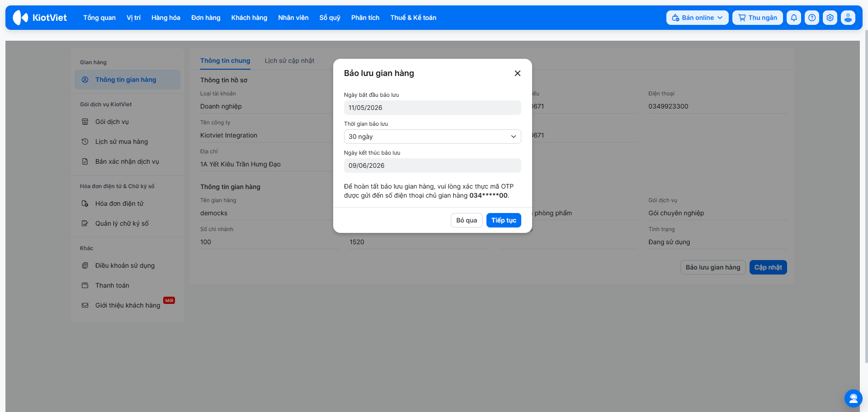Open the help question mark icon
Image resolution: width=868 pixels, height=412 pixels.
(812, 18)
